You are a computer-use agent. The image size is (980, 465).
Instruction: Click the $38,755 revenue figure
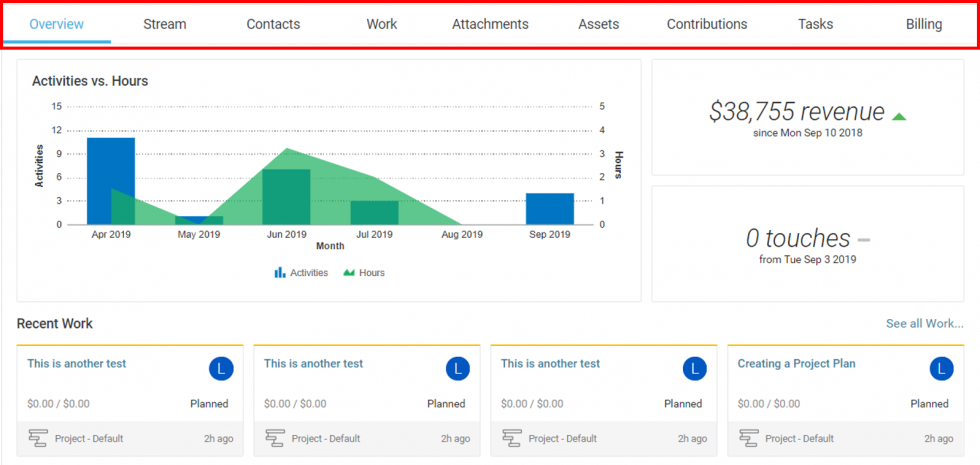(796, 112)
